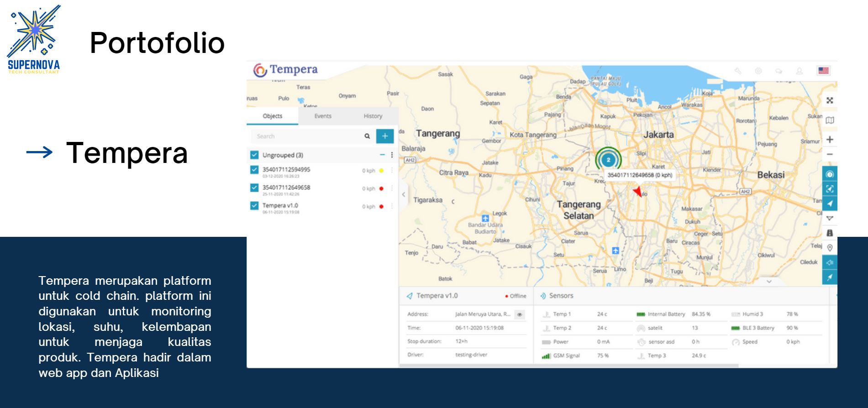Open the chat messages icon in top bar
The width and height of the screenshot is (868, 408).
click(x=779, y=71)
